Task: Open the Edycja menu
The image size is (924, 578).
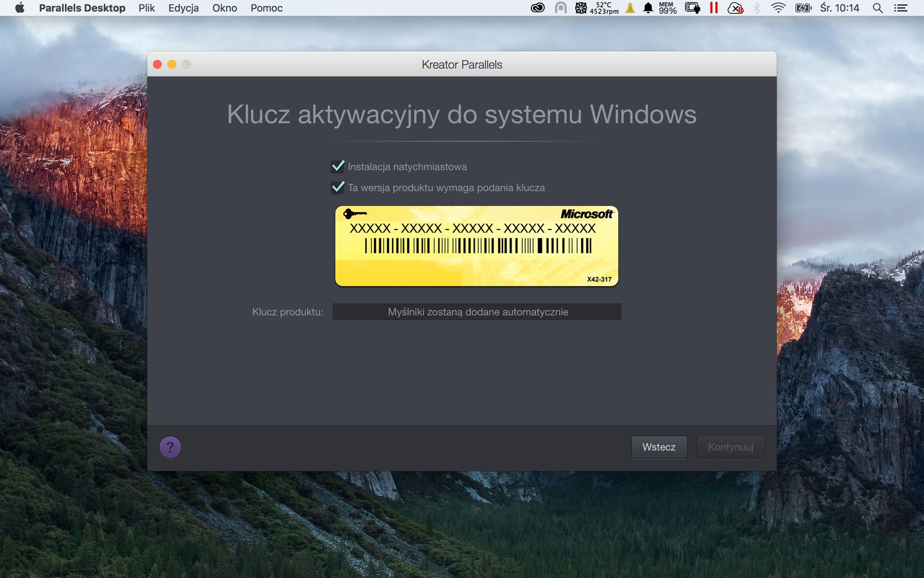Action: tap(183, 8)
